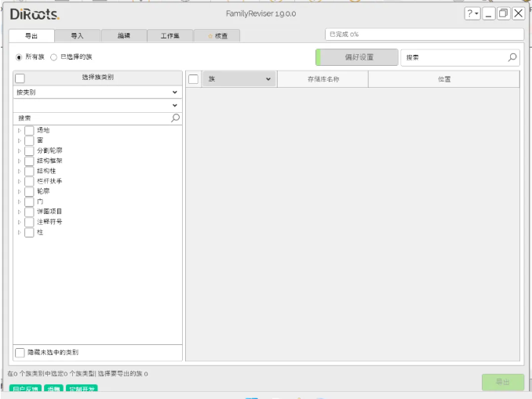Minimize the FamilyReviser window
The height and width of the screenshot is (399, 532).
pyautogui.click(x=489, y=13)
